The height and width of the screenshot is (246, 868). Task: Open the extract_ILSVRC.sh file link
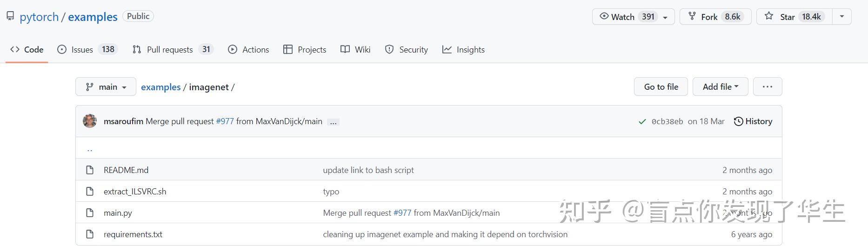click(x=135, y=192)
